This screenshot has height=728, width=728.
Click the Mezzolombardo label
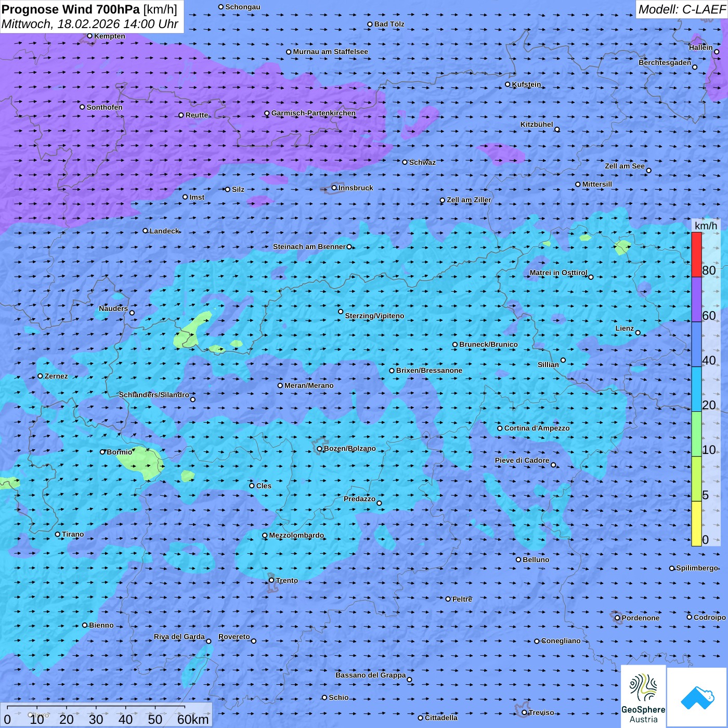pyautogui.click(x=296, y=535)
